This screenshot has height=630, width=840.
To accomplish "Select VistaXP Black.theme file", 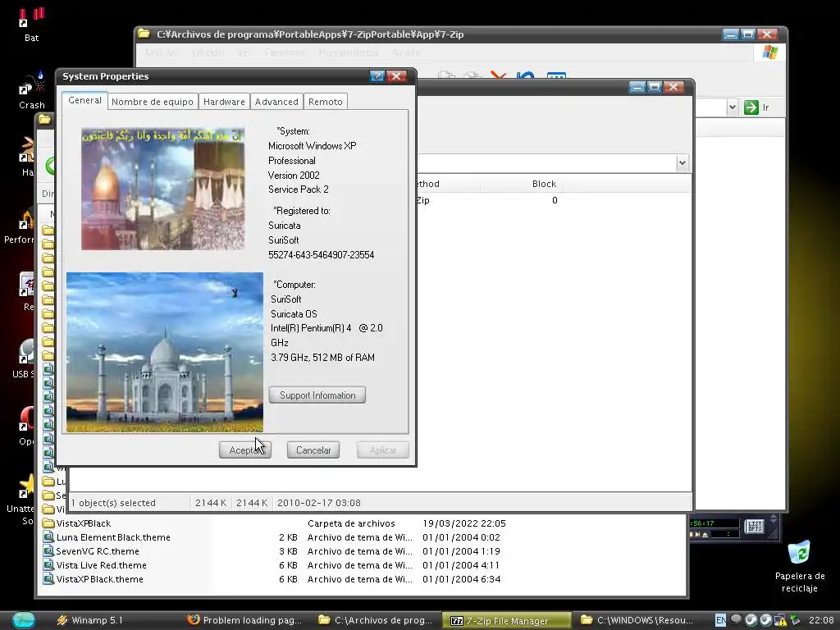I will pyautogui.click(x=99, y=579).
